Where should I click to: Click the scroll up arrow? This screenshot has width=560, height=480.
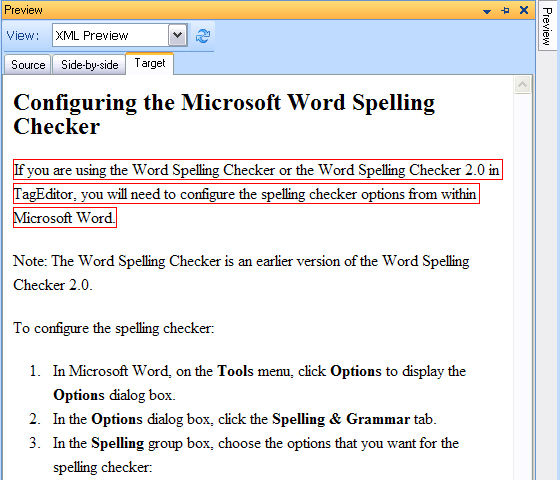[x=522, y=85]
